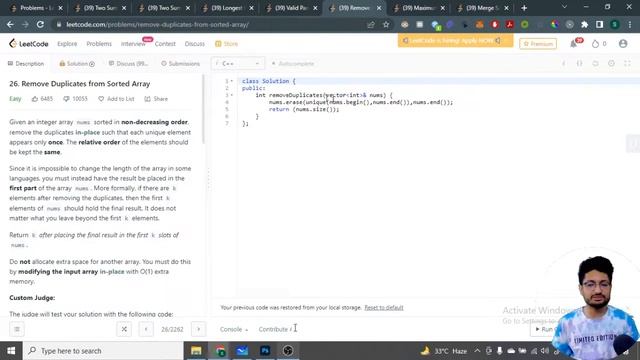Screen dimensions: 640x360
Task: Reload the page
Action: [x=40, y=24]
